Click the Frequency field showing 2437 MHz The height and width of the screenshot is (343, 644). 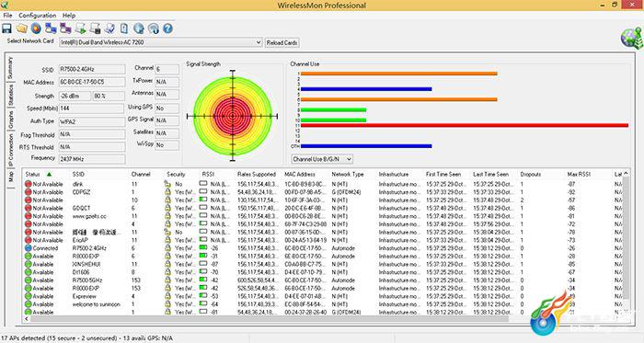(x=92, y=159)
